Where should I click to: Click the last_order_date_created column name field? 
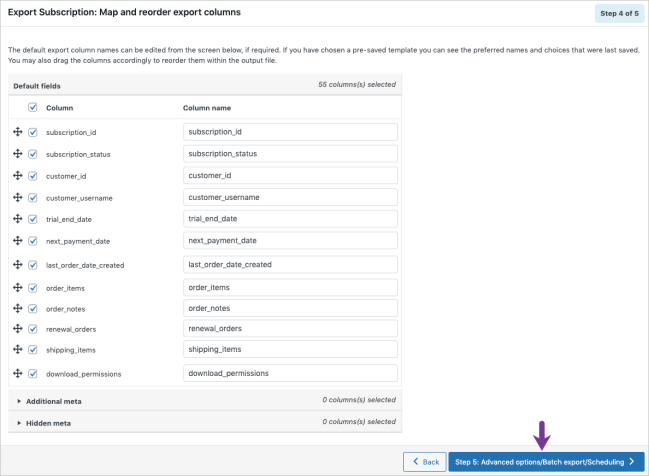[291, 264]
